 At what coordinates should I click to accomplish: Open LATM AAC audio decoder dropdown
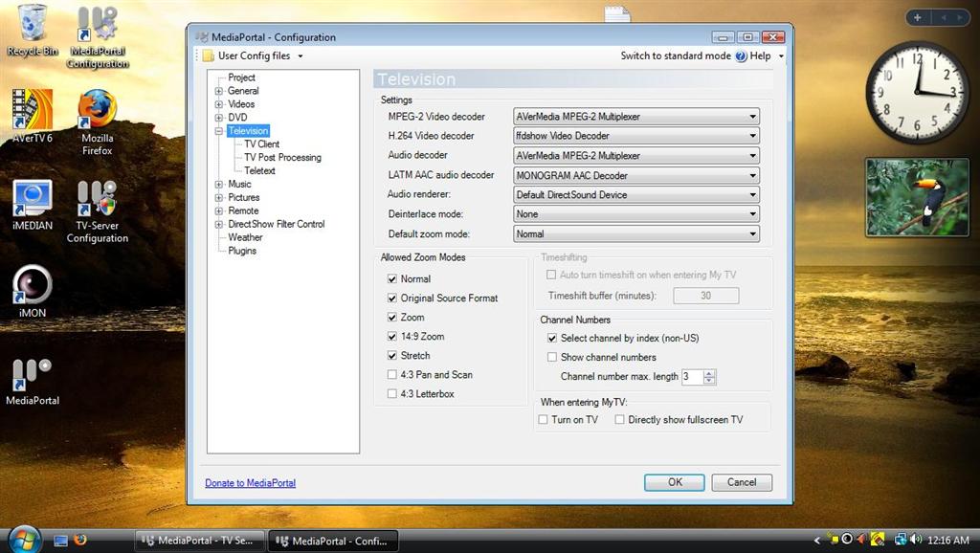pos(636,176)
